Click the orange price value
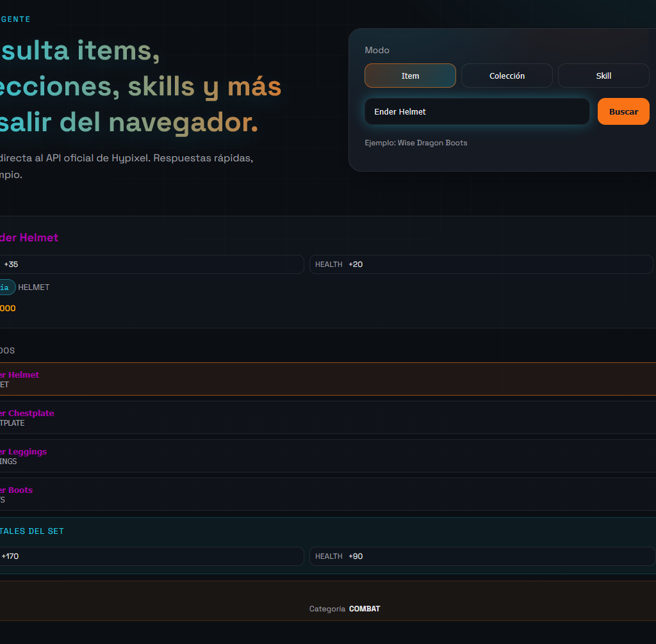 (8, 308)
